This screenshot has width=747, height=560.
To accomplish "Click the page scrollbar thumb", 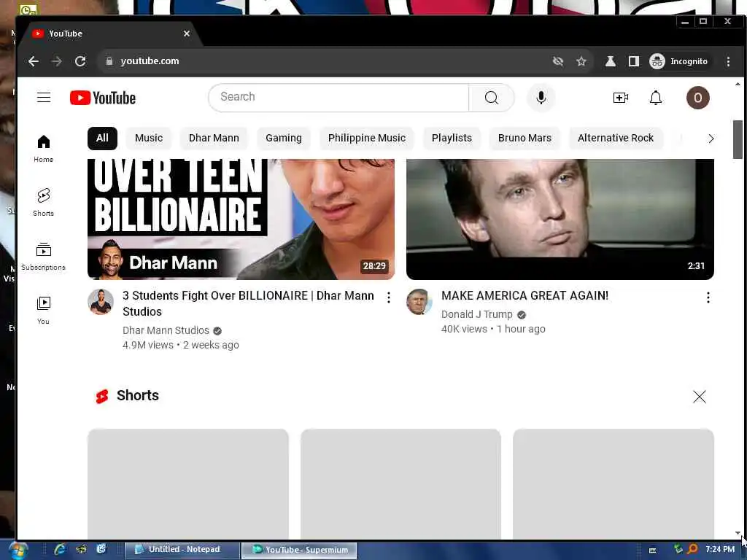I will coord(738,139).
